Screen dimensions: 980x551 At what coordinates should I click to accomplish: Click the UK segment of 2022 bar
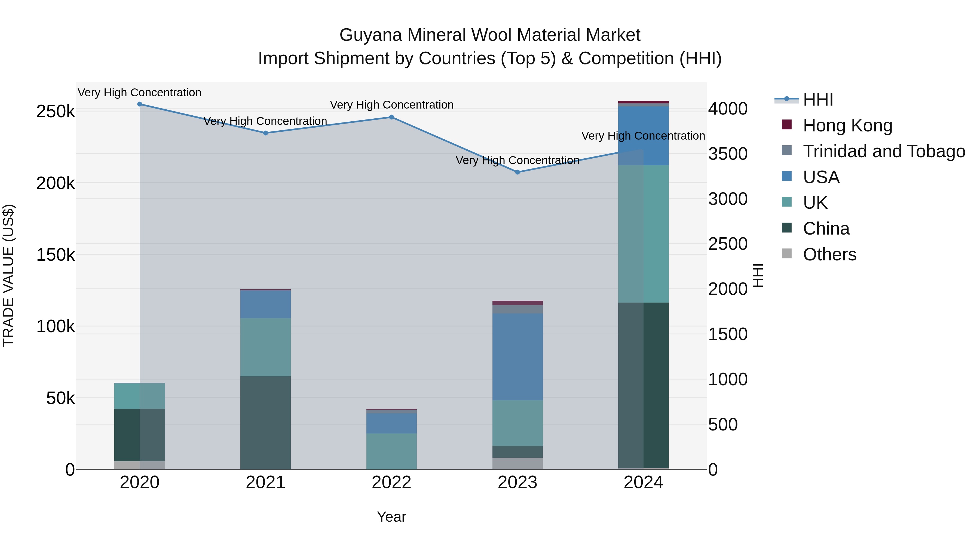pyautogui.click(x=391, y=451)
